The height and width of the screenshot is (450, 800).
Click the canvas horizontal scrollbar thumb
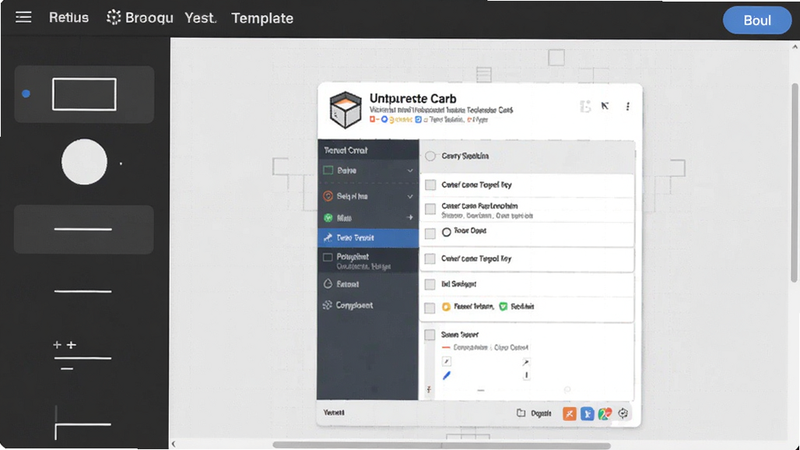click(441, 445)
